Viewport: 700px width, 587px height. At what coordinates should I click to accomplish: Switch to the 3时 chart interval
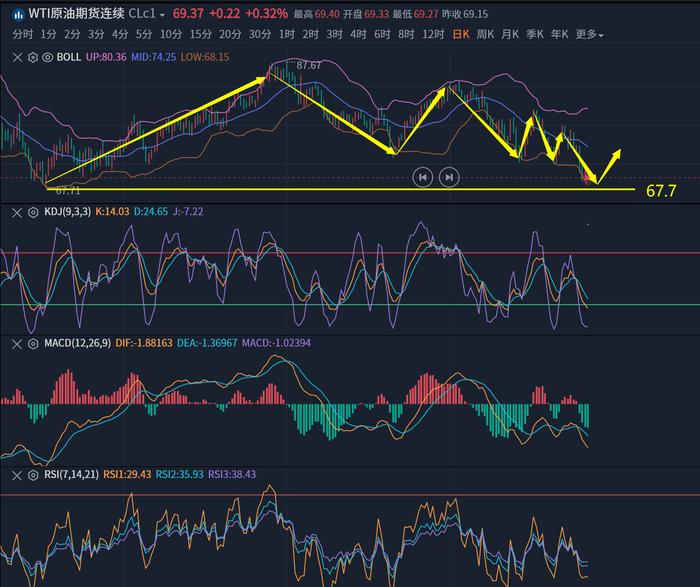334,34
